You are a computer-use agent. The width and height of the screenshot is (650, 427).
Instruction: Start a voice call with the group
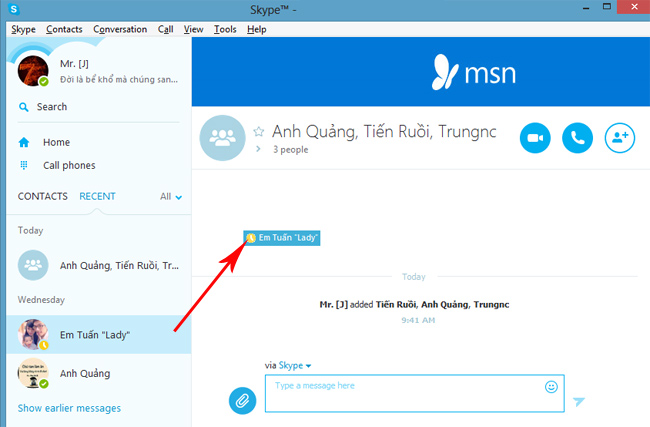577,138
